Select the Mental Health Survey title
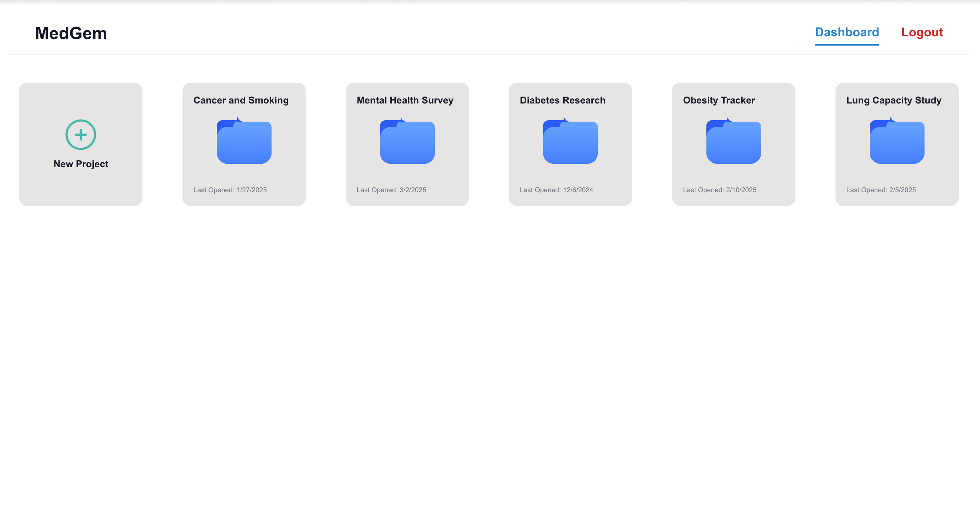The image size is (980, 514). pyautogui.click(x=405, y=100)
